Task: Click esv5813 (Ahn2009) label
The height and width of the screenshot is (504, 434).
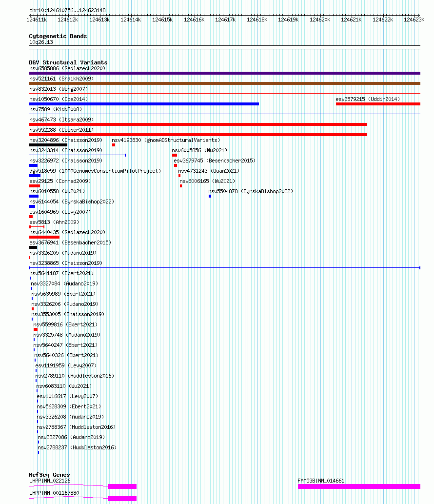Action: coord(54,223)
